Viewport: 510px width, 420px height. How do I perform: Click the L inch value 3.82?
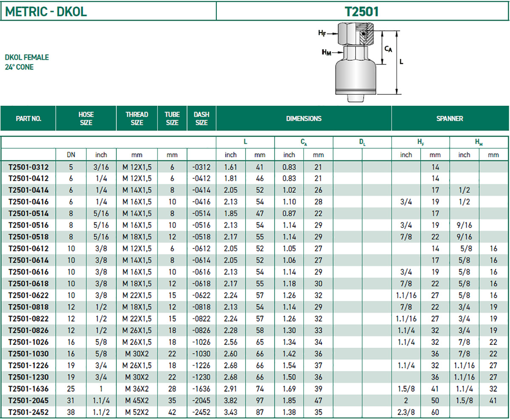coord(230,400)
